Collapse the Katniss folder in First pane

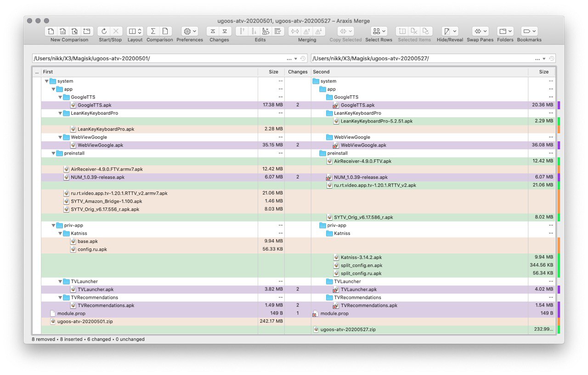60,233
